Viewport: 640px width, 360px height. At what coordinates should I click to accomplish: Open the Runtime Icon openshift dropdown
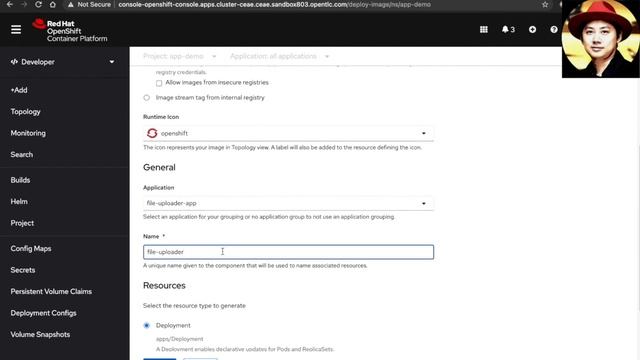[x=288, y=133]
